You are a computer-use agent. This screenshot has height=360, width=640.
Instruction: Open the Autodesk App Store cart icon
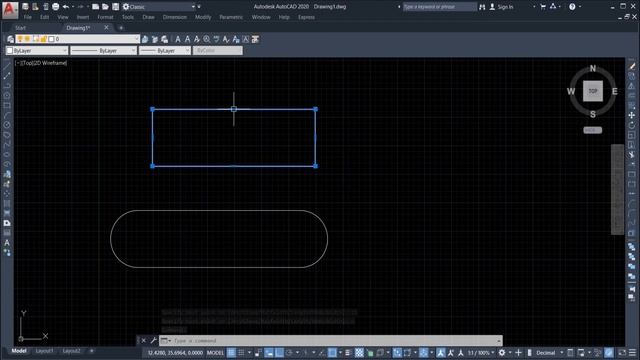(x=543, y=7)
